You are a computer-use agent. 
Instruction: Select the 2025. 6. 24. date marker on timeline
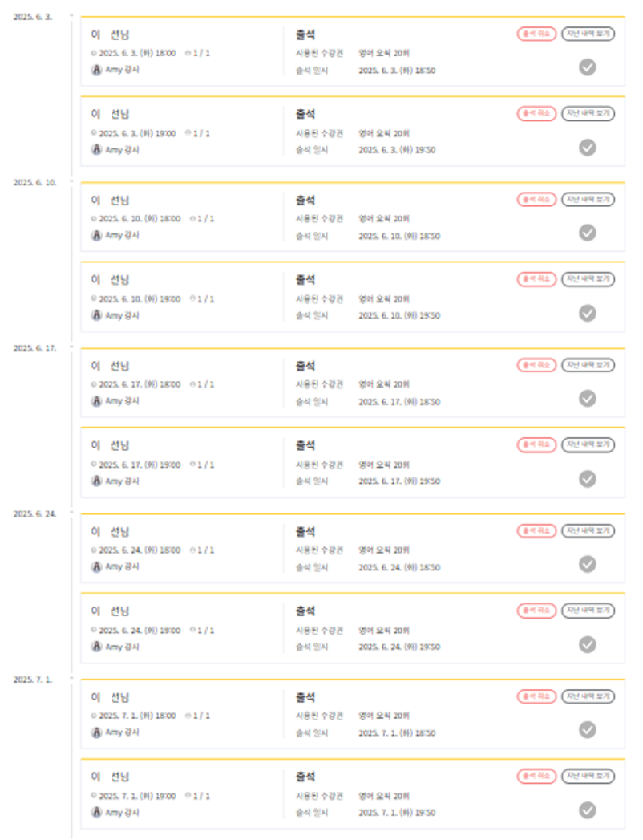34,514
